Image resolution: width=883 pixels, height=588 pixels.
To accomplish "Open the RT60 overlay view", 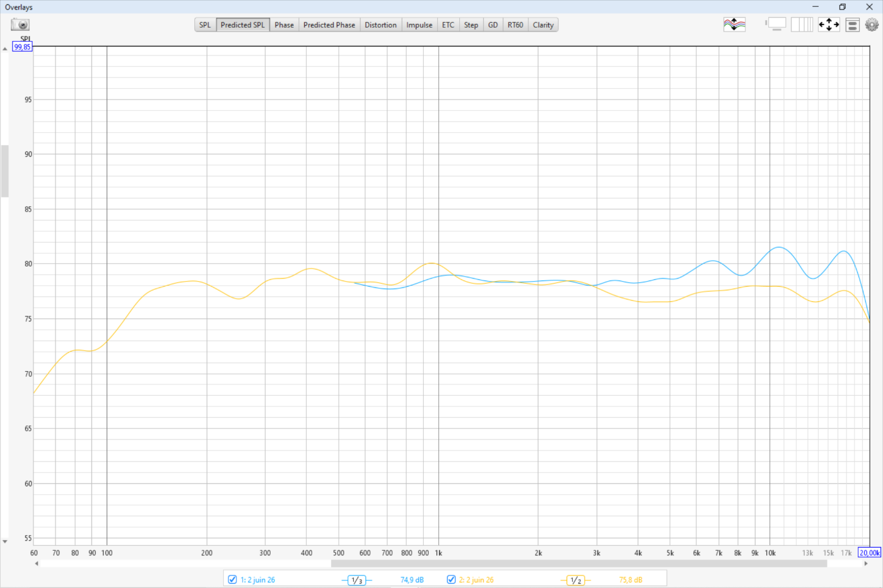I will 515,25.
